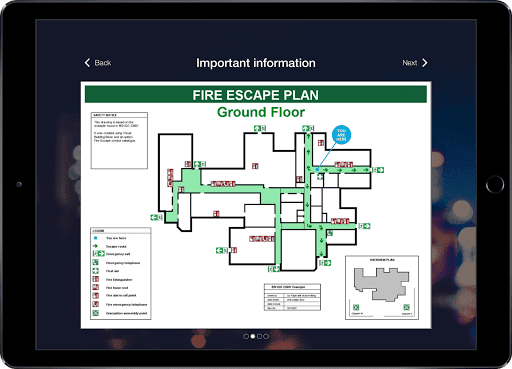This screenshot has width=512, height=369.
Task: Click the first aid cross icon on map
Action: tap(320, 177)
